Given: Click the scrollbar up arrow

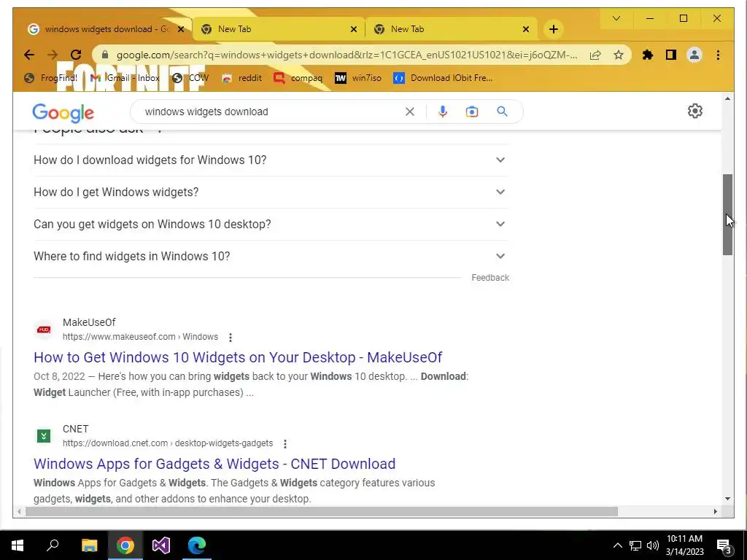Looking at the screenshot, I should tap(727, 98).
